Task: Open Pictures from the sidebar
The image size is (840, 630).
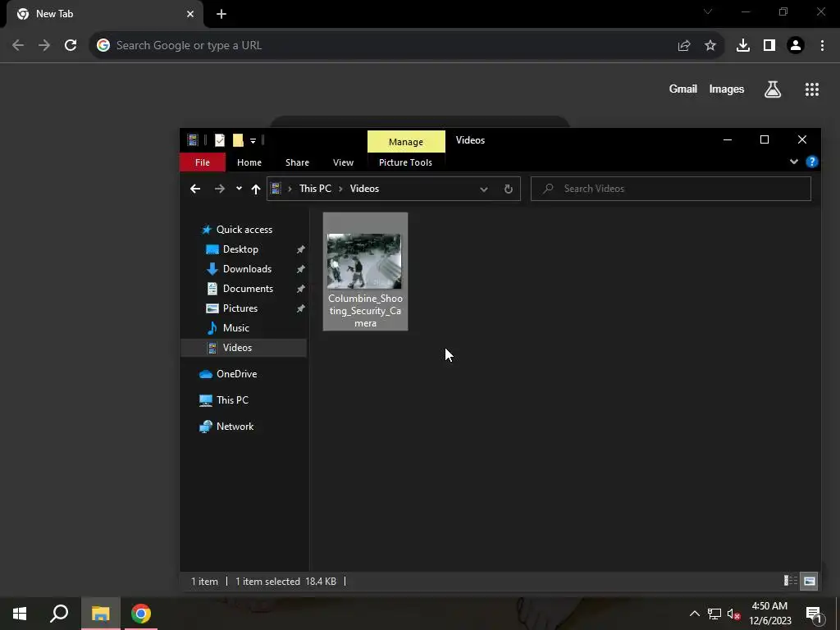Action: click(x=240, y=308)
